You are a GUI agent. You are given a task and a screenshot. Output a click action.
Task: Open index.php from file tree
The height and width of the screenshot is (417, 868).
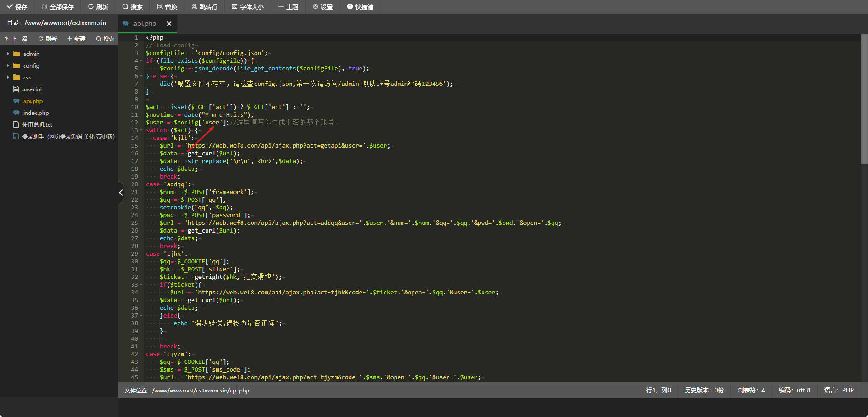(36, 113)
